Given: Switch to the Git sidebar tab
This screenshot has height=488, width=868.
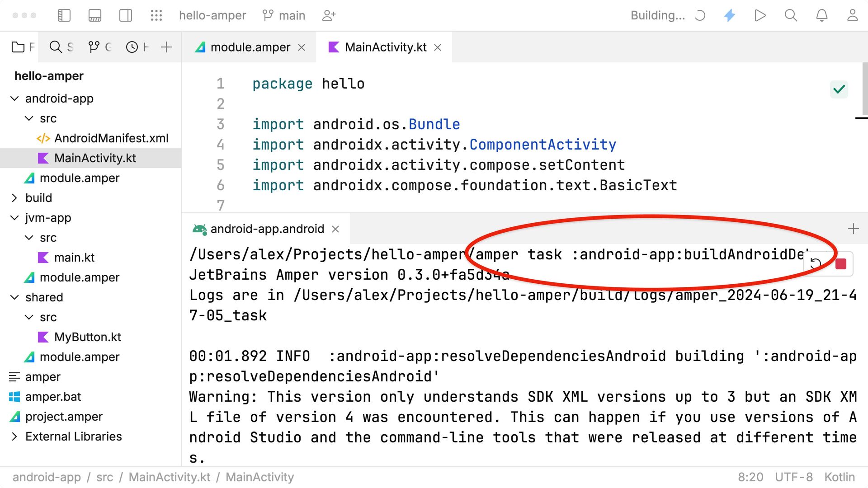Looking at the screenshot, I should [100, 47].
